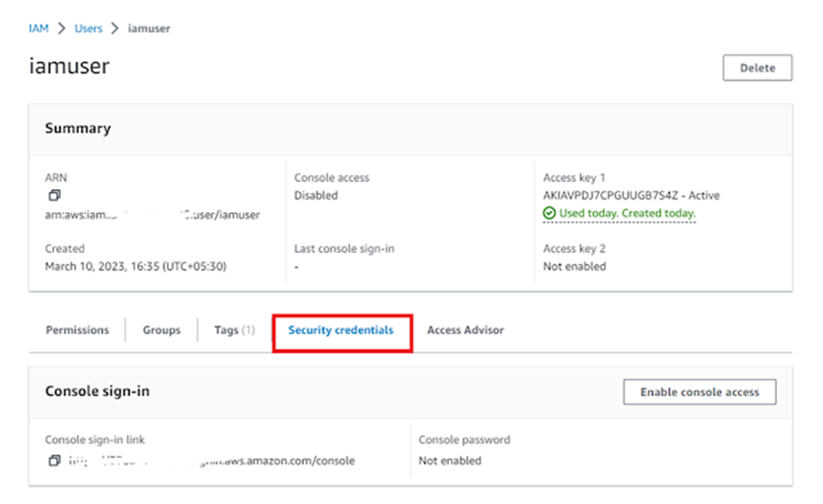Click the green check icon under Access key 1
Image resolution: width=823 pixels, height=504 pixels.
[550, 214]
